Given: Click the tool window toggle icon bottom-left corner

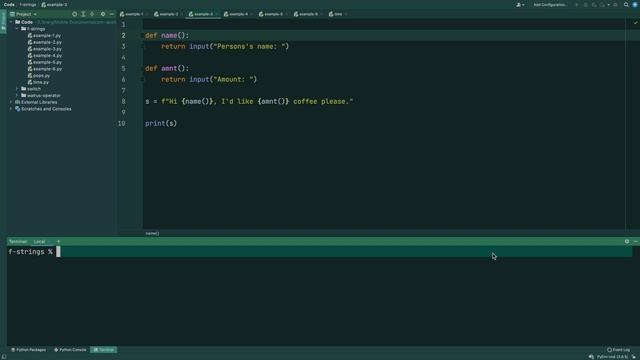Looking at the screenshot, I should point(4,357).
